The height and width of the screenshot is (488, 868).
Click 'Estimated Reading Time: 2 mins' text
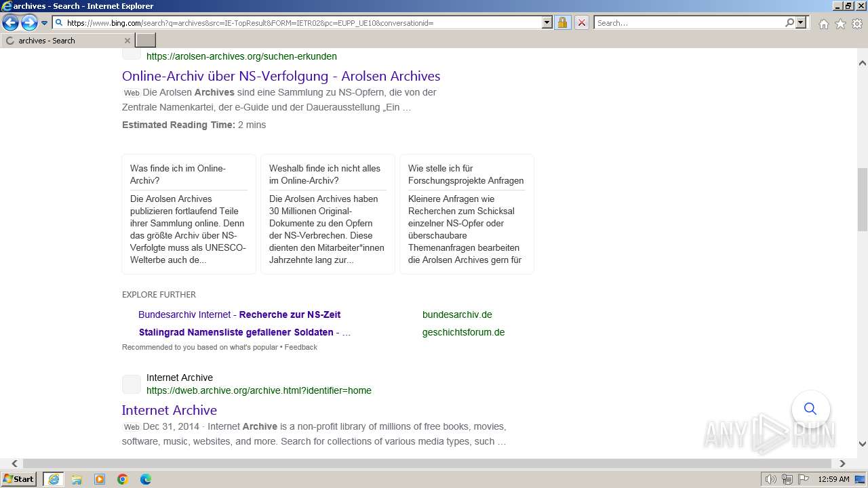coord(194,125)
